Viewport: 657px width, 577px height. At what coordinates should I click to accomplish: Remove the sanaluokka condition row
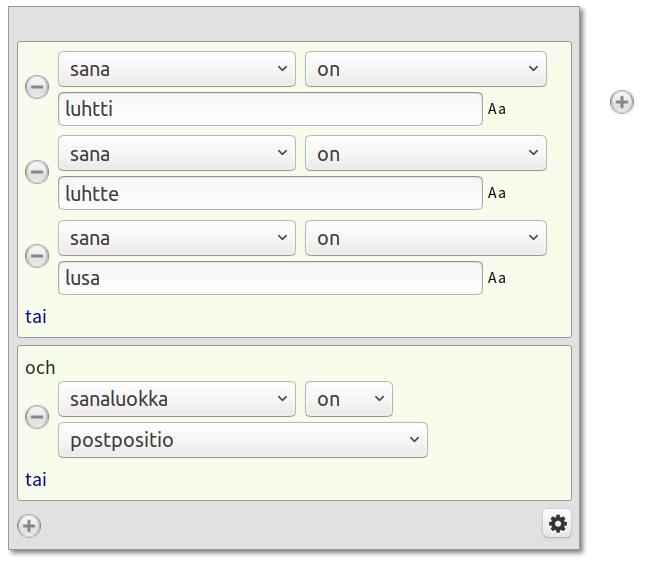point(37,417)
